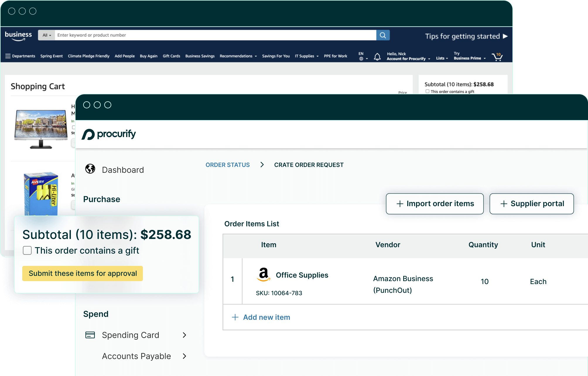Image resolution: width=588 pixels, height=376 pixels.
Task: Open the Departments menu
Action: (x=20, y=56)
